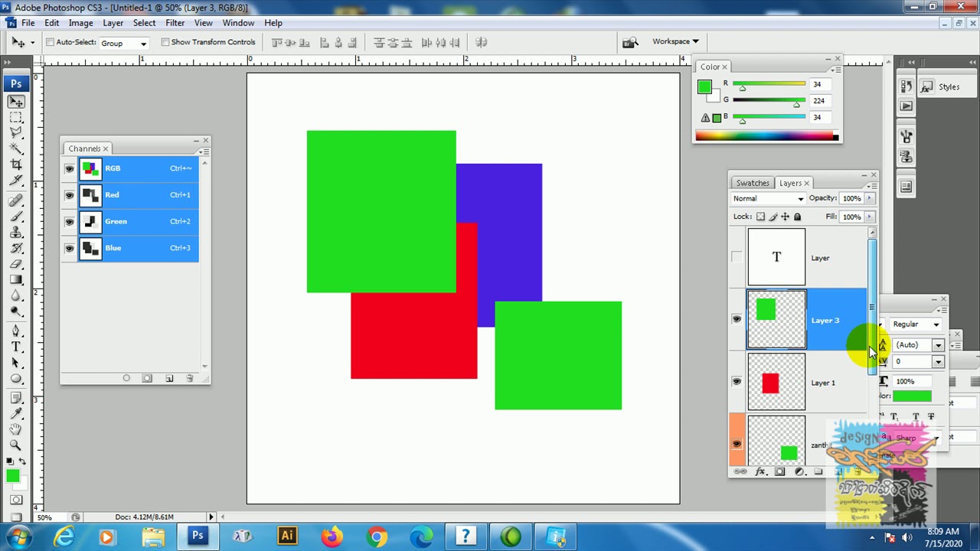The width and height of the screenshot is (980, 551).
Task: Hide Layer 1 visibility eye
Action: 737,381
